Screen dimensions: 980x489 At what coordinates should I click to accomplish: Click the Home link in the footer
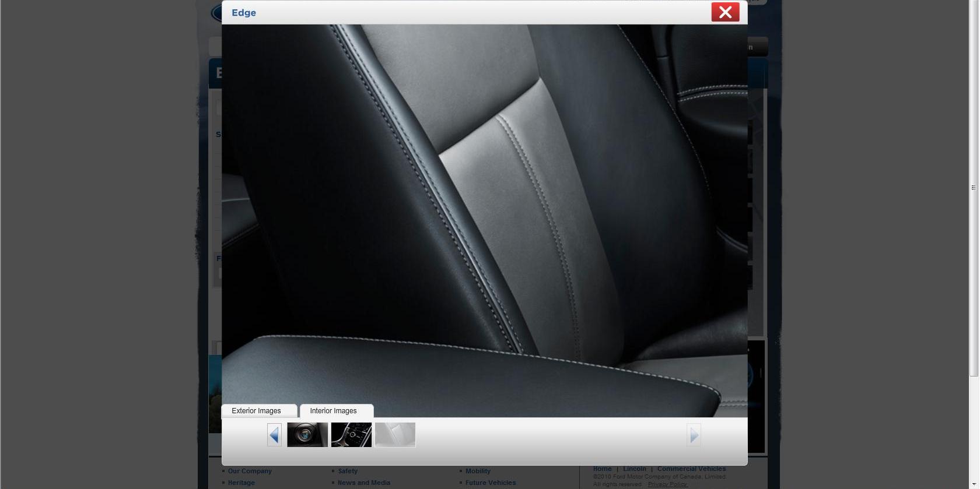click(603, 469)
